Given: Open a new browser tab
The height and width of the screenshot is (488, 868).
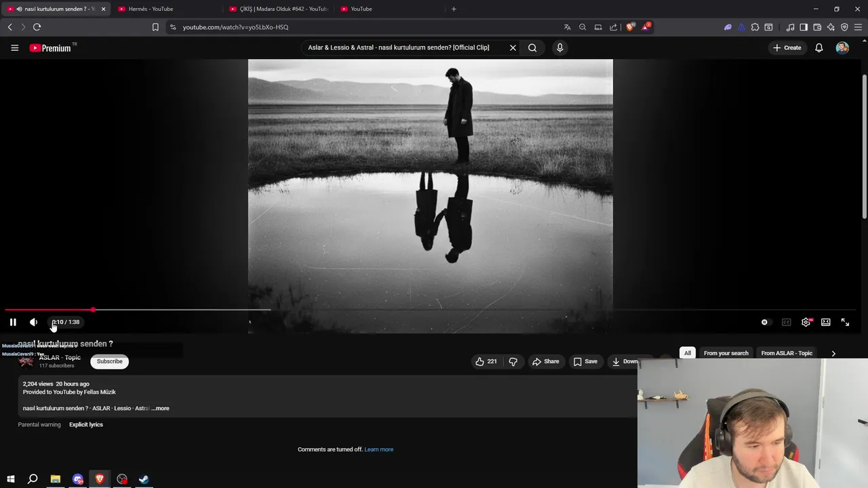Looking at the screenshot, I should point(454,9).
